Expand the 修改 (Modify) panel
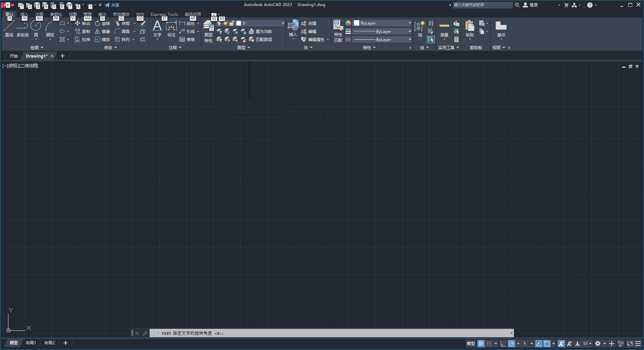This screenshot has height=350, width=644. pos(111,48)
